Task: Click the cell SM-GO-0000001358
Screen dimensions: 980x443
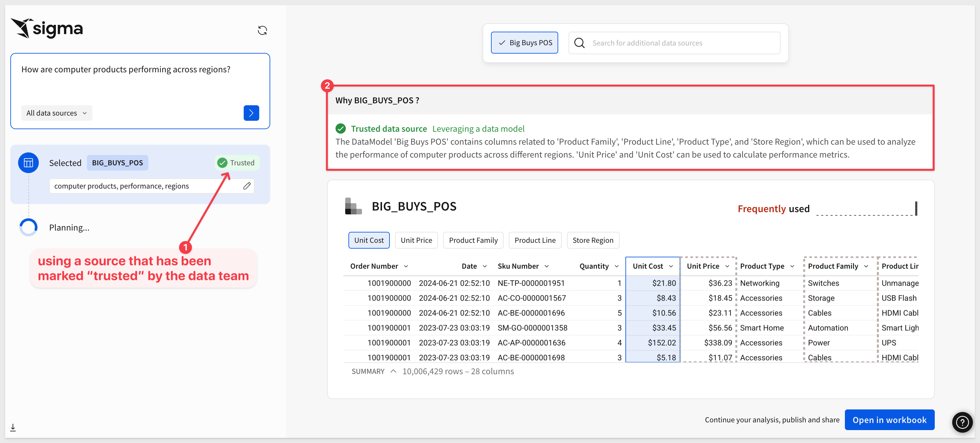Action: [532, 327]
